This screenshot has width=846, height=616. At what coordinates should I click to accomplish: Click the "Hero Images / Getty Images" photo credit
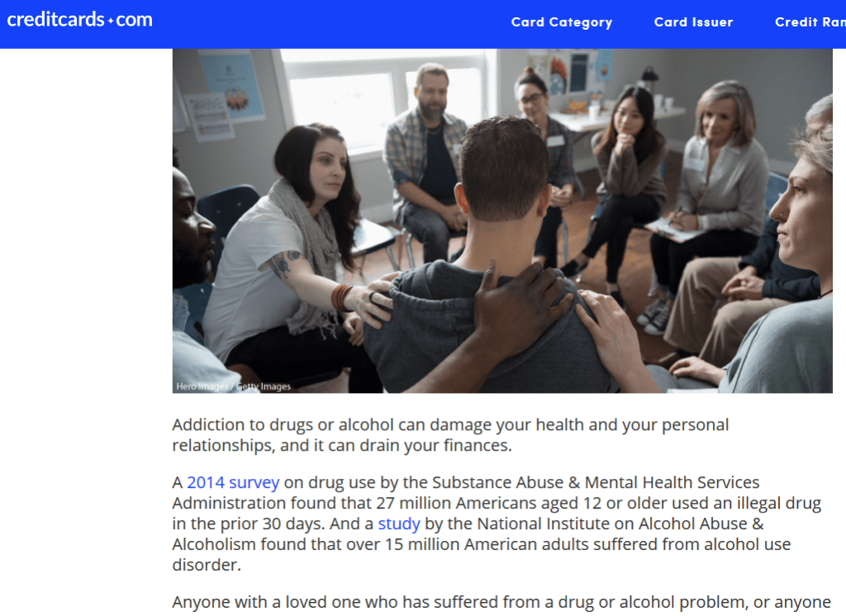click(x=233, y=386)
